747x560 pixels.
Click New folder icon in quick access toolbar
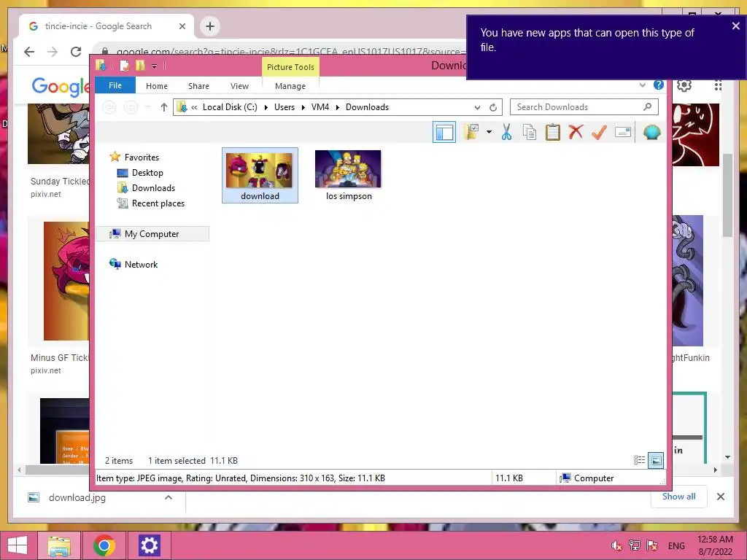140,65
